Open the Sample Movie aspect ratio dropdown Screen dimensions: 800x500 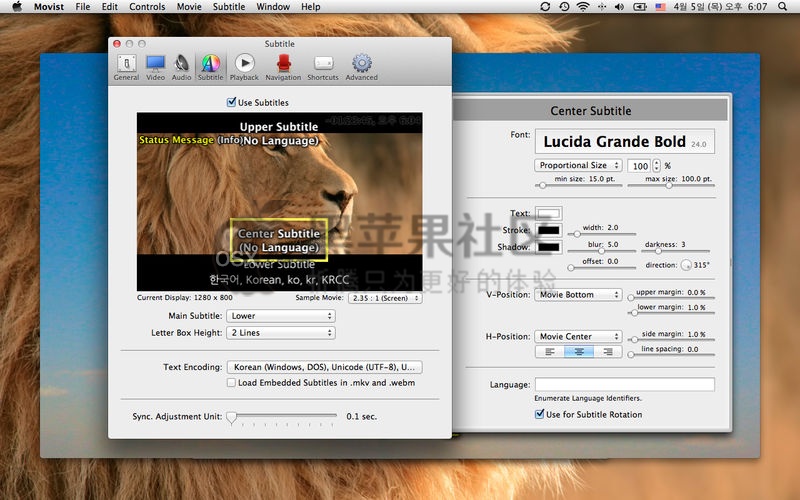(385, 298)
